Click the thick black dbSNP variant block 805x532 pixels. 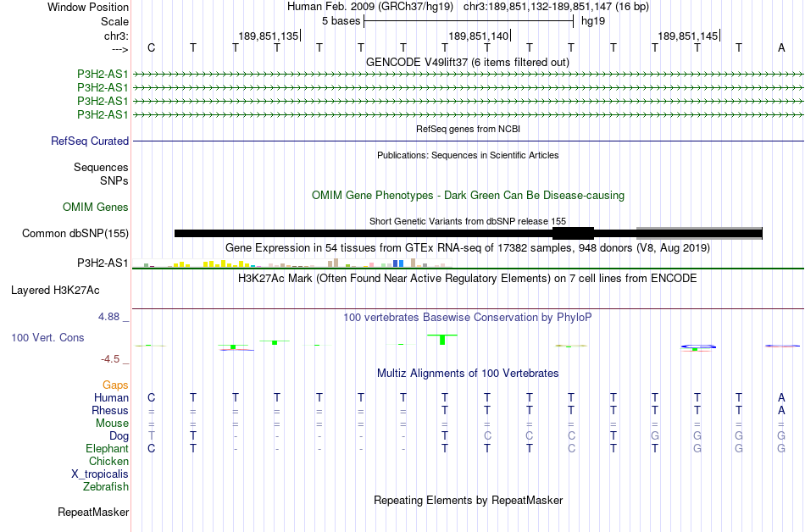pyautogui.click(x=573, y=234)
